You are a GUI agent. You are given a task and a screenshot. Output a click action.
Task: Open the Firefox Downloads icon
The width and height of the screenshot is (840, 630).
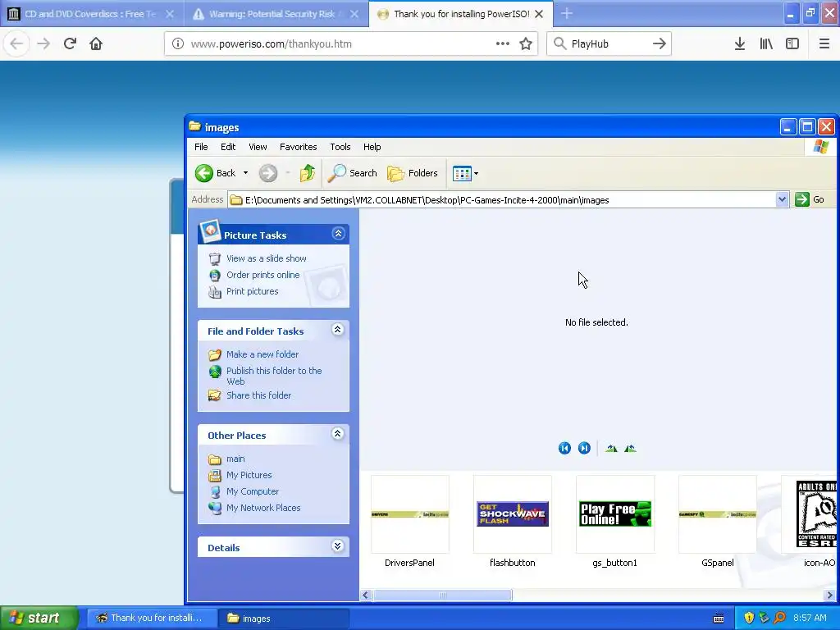tap(740, 44)
